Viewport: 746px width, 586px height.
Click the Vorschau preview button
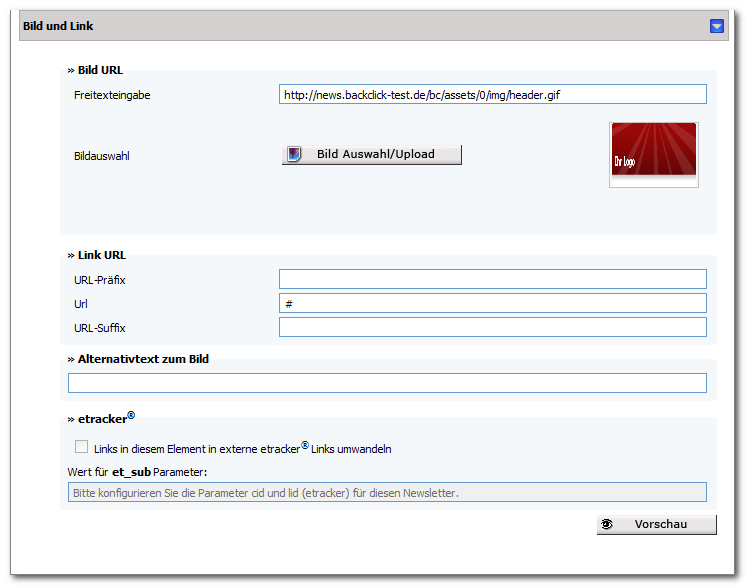(657, 525)
